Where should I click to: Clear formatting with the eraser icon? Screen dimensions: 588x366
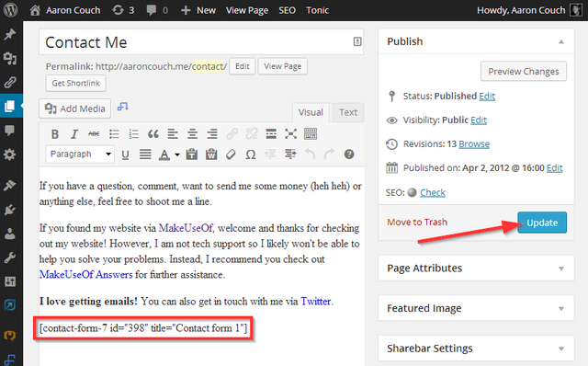231,154
